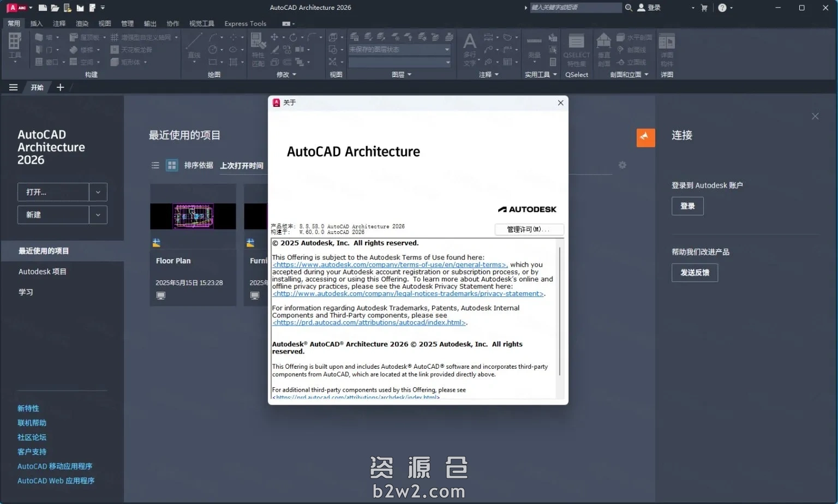
Task: Select the Match Properties (特性匹配) tool
Action: pos(258,48)
